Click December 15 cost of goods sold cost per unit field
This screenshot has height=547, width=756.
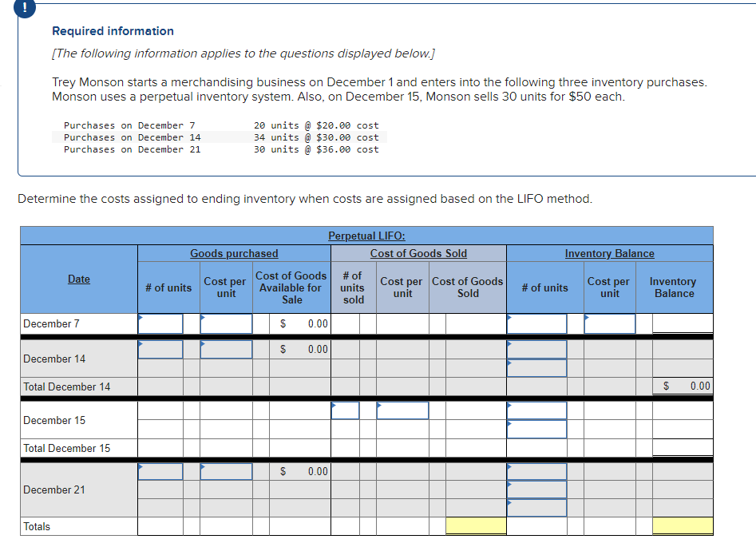pyautogui.click(x=402, y=410)
